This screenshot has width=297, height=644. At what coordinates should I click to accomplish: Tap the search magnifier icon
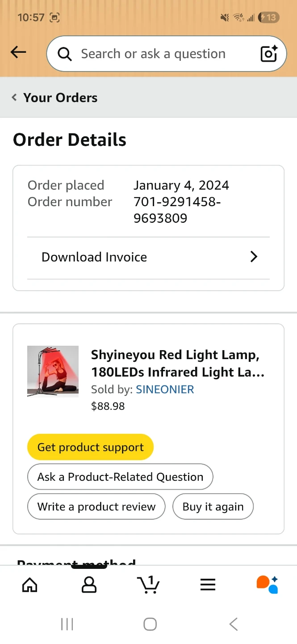pyautogui.click(x=65, y=54)
